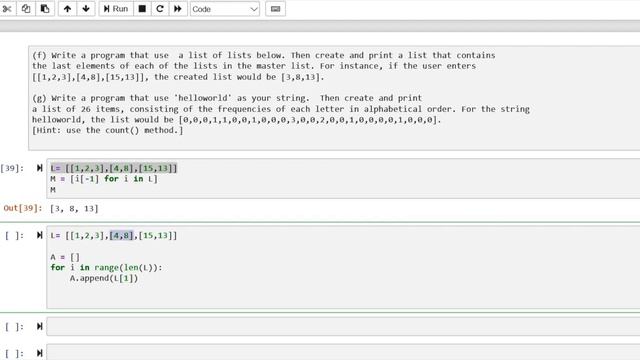The width and height of the screenshot is (640, 360).
Task: Run the A.append cell using its run icon
Action: click(40, 235)
